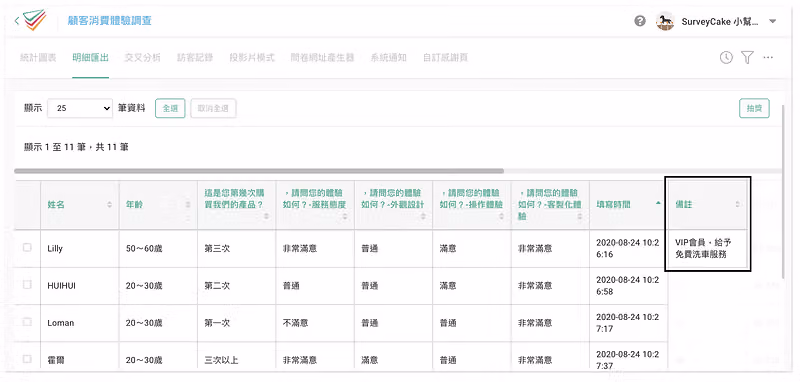
Task: Sort the 這是您第幾次購買 column arrows
Action: point(266,216)
